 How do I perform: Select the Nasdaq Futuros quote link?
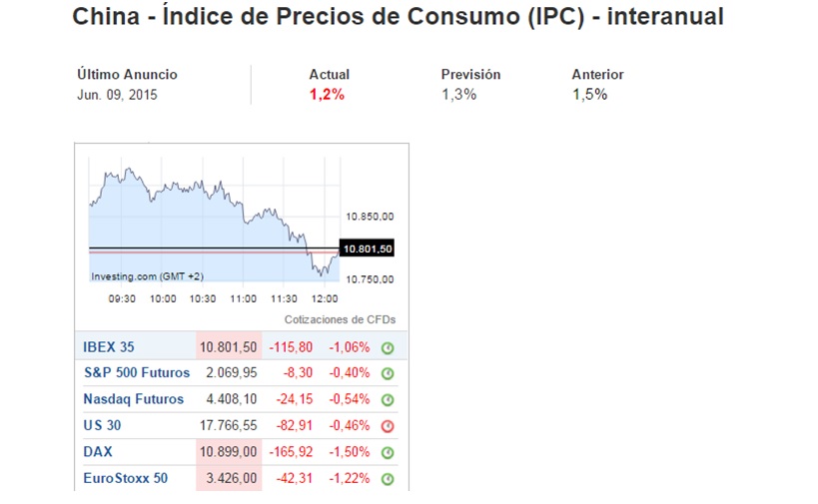tap(134, 399)
